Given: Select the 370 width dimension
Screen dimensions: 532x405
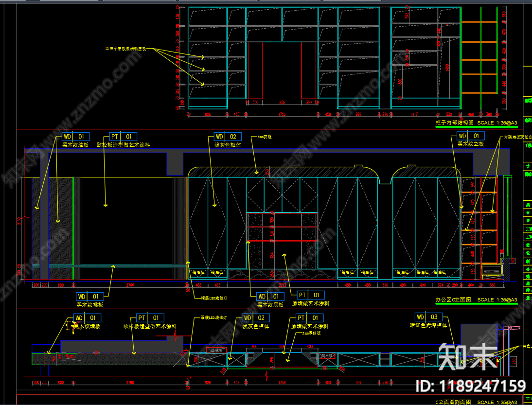Looking at the screenshot, I should tap(385, 285).
